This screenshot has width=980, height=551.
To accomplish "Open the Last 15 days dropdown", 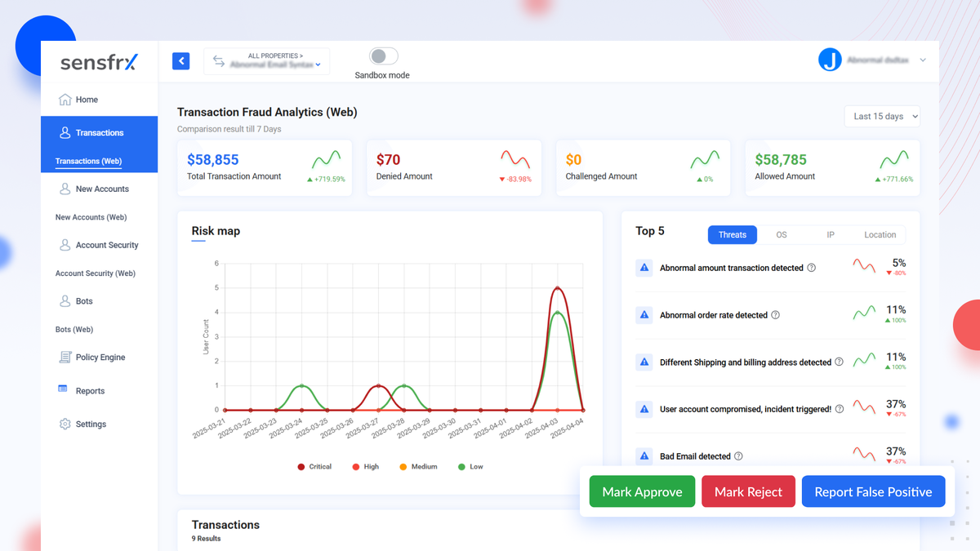I will 882,116.
